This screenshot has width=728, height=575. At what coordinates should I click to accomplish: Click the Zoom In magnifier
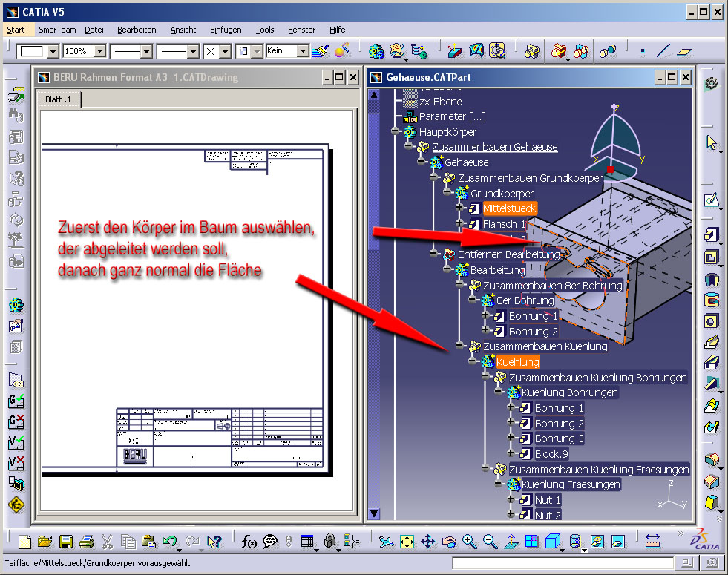coord(470,542)
